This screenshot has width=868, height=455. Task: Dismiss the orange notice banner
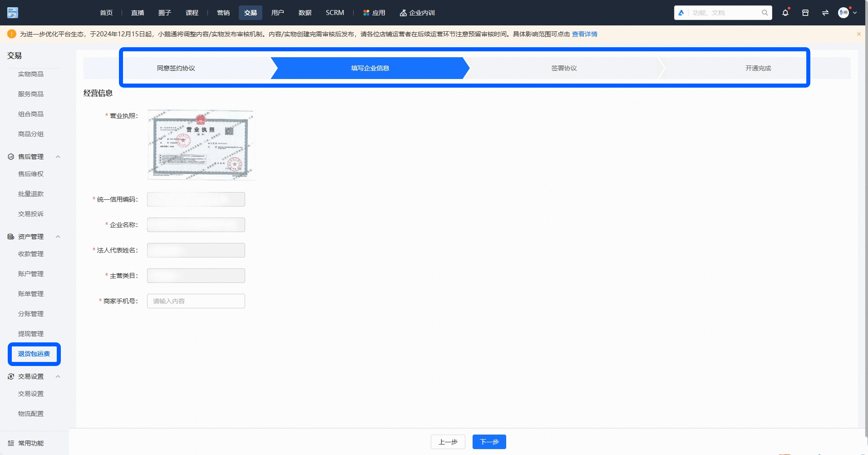tap(858, 34)
